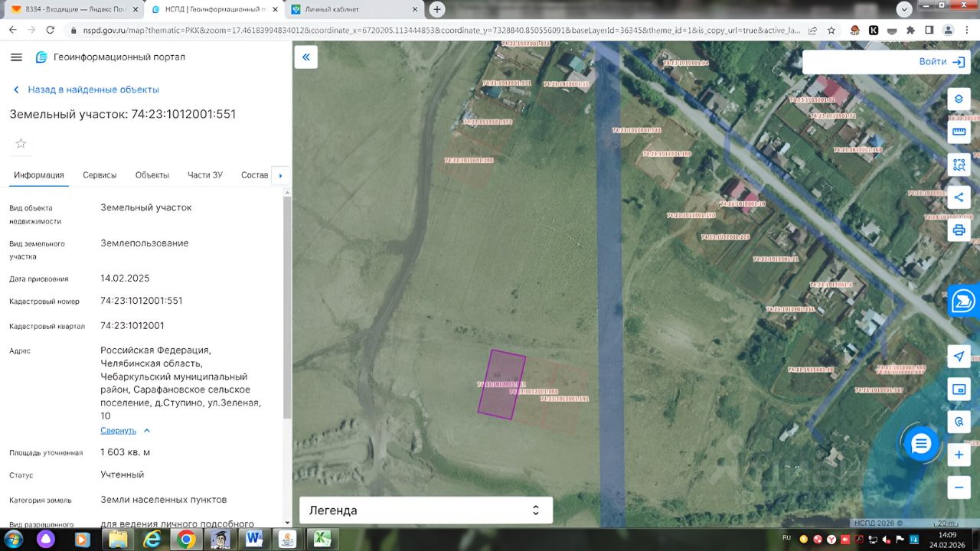This screenshot has width=980, height=551.
Task: Click the taskbar clock 14:09
Action: pyautogui.click(x=948, y=535)
